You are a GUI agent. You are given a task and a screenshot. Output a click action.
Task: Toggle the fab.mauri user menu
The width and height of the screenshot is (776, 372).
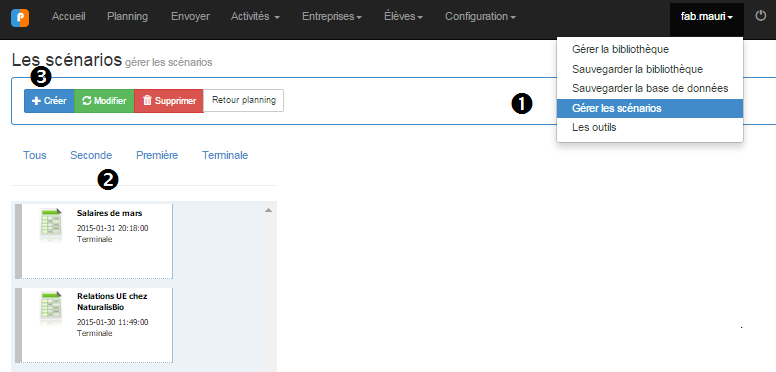pyautogui.click(x=707, y=17)
